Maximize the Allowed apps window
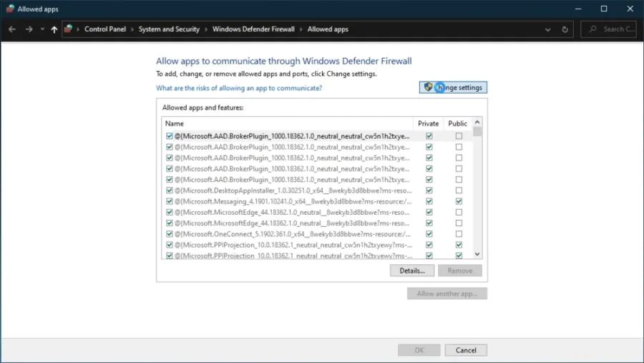 coord(604,9)
